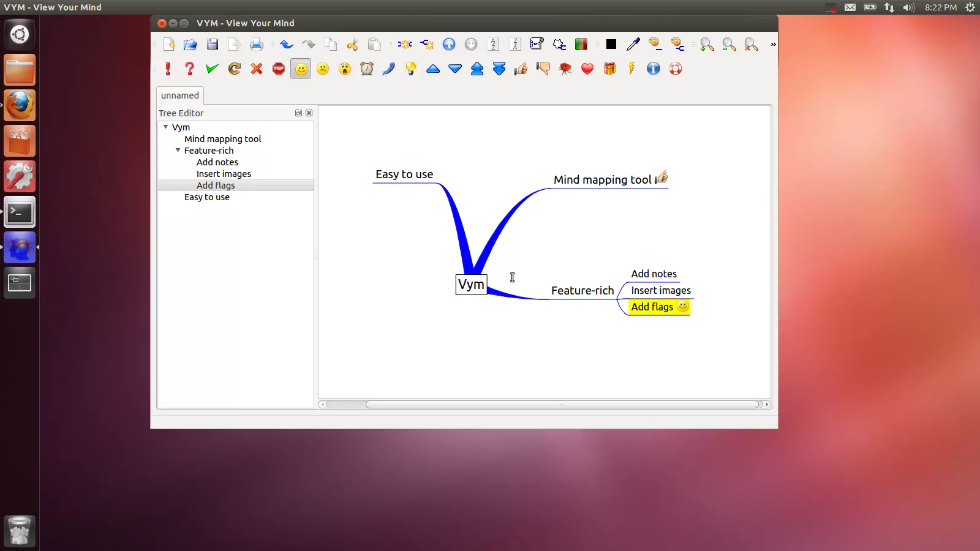Set the double blue up arrow flag
This screenshot has width=980, height=551.
pos(477,69)
